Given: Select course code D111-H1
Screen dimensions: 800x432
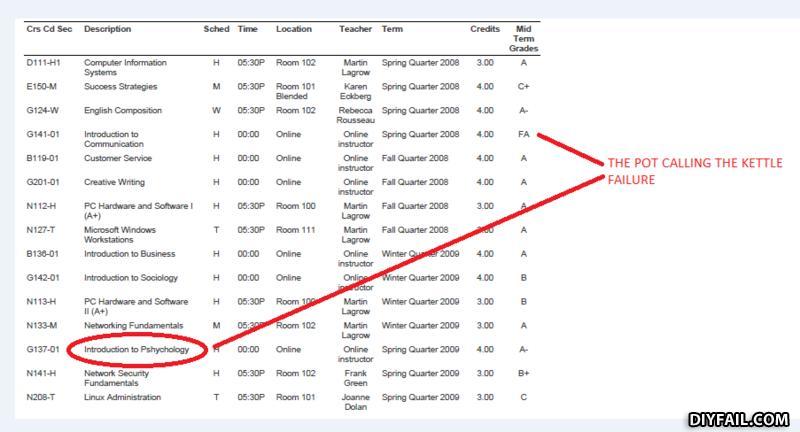Looking at the screenshot, I should [x=43, y=63].
